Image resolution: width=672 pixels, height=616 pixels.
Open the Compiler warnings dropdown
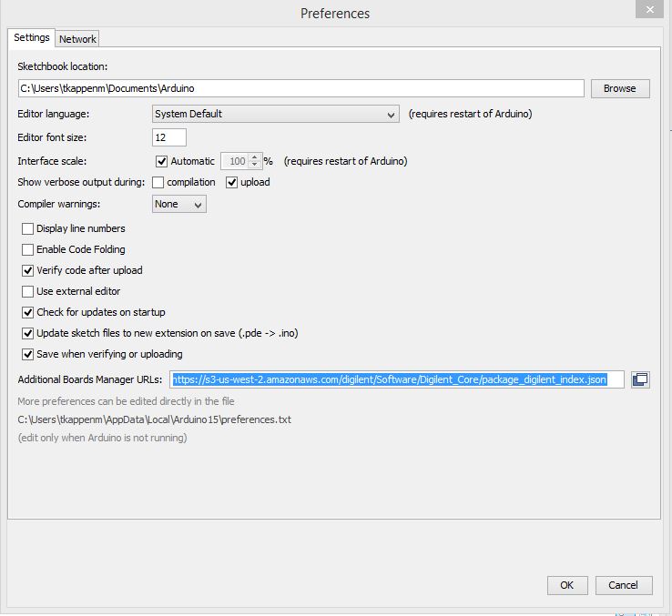pyautogui.click(x=179, y=205)
